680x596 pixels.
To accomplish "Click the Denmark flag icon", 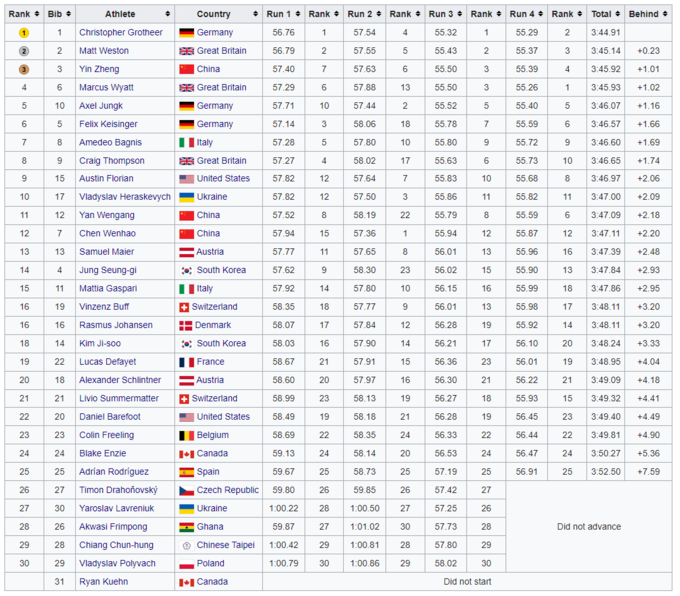I will pos(186,325).
